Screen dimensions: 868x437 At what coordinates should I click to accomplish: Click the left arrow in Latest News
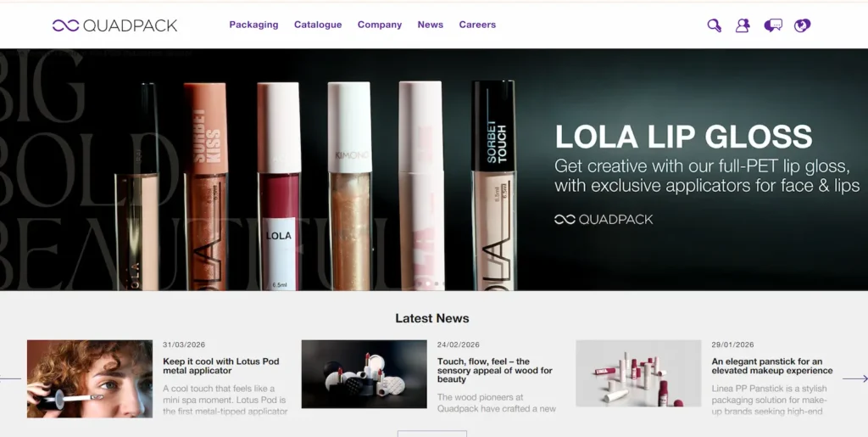pos(10,378)
